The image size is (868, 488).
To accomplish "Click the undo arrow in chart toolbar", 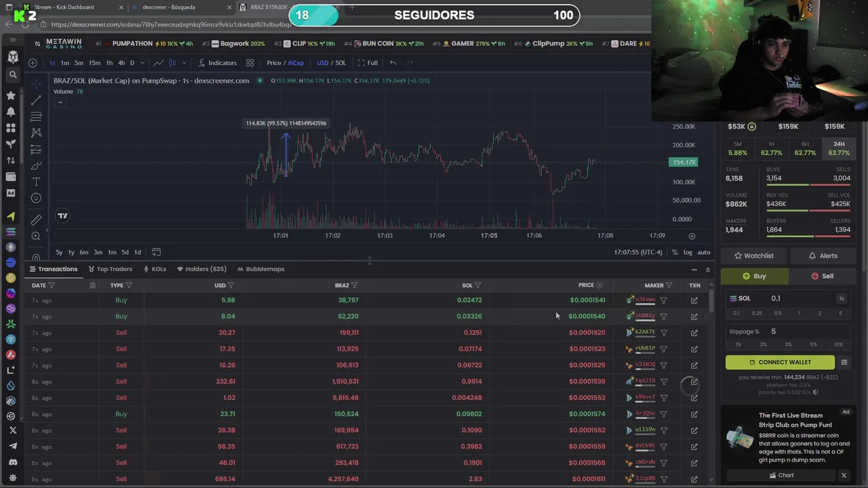I will pyautogui.click(x=393, y=63).
